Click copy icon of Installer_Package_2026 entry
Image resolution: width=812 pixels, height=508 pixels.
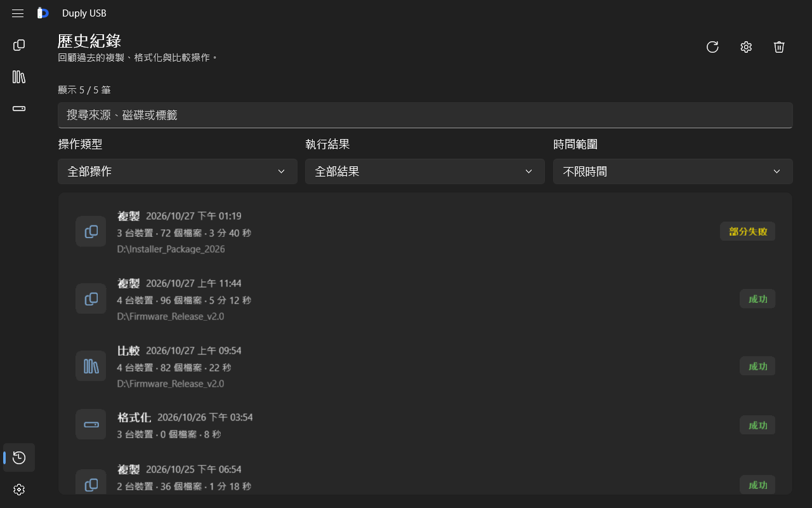tap(91, 231)
